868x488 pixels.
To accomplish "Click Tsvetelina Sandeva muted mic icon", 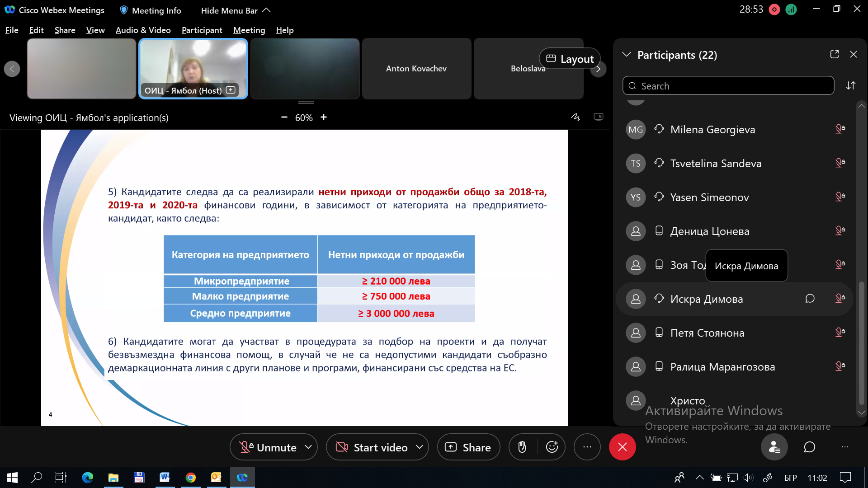I will coord(840,163).
